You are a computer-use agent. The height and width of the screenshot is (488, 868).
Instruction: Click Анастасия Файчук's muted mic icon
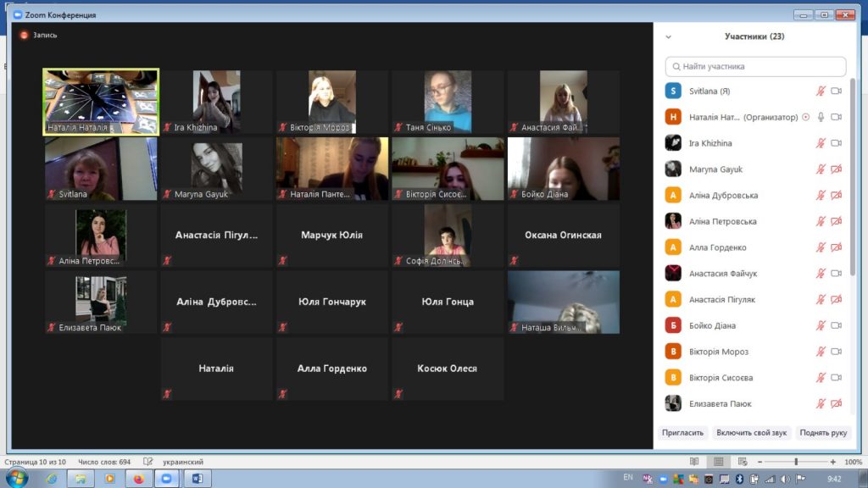[821, 273]
